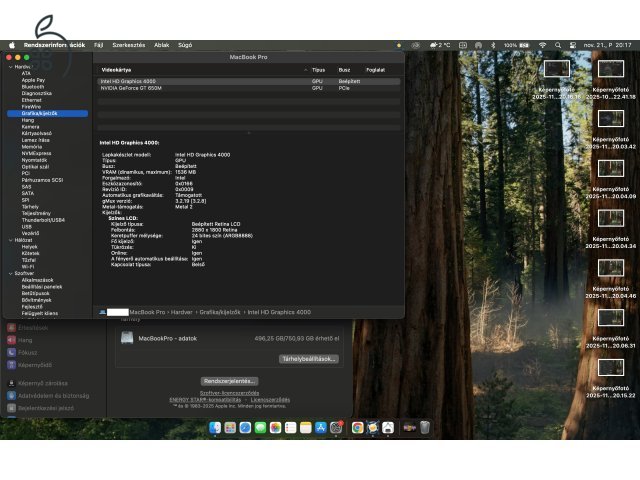Open the ENERGY STAR compliance link
The image size is (640, 480).
205,400
